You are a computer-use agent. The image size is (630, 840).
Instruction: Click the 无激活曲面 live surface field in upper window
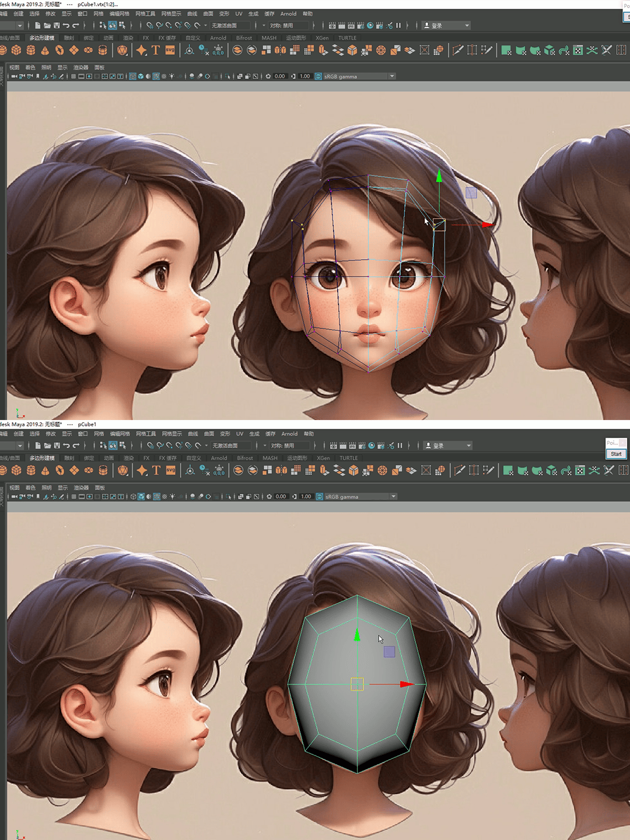(230, 26)
